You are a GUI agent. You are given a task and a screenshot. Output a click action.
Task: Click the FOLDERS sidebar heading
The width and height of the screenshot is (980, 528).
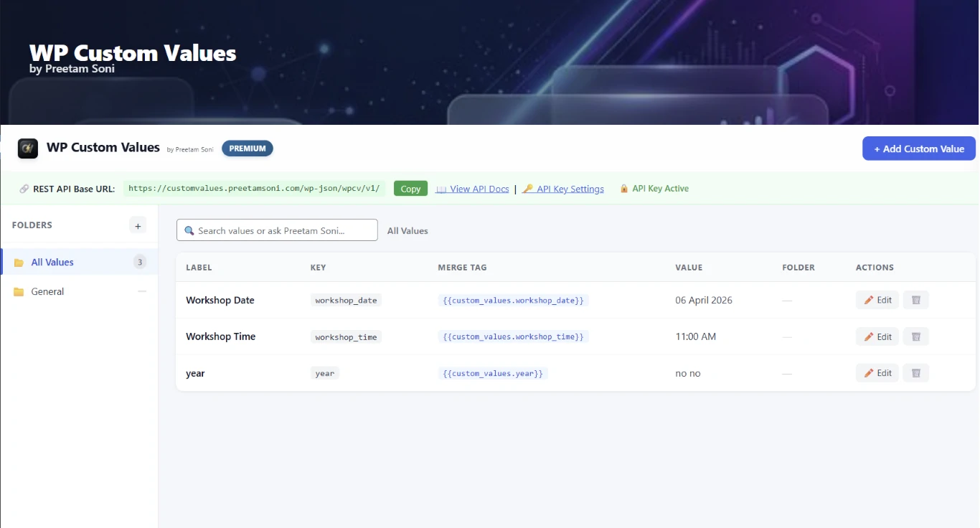(32, 225)
